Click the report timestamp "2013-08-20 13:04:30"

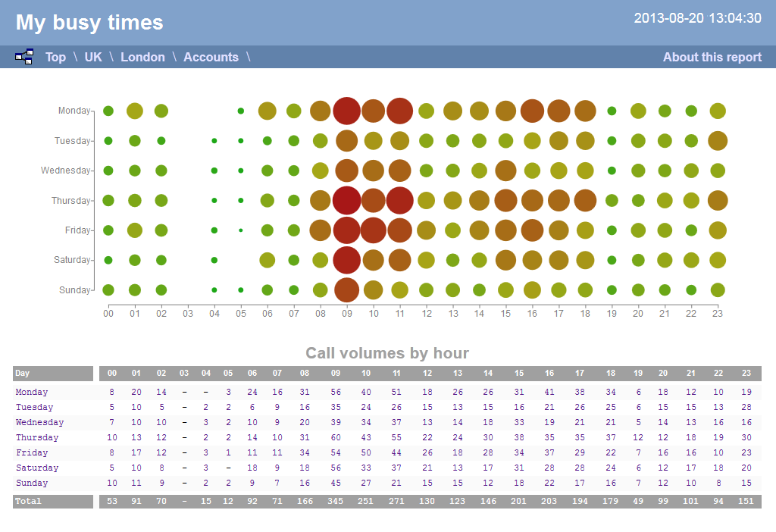[x=697, y=17]
